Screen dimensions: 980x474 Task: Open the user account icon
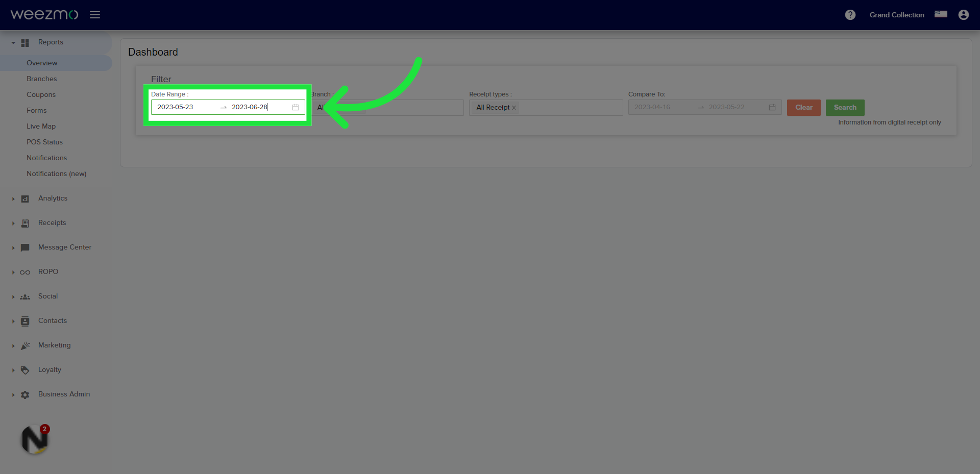pos(964,15)
